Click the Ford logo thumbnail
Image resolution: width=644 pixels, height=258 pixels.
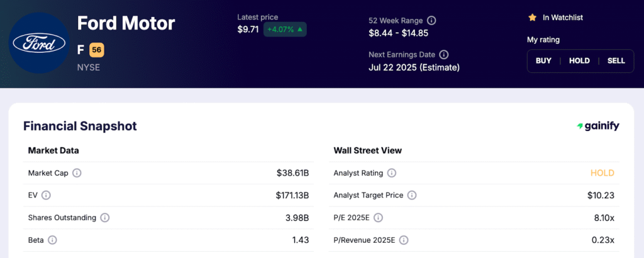pyautogui.click(x=39, y=43)
